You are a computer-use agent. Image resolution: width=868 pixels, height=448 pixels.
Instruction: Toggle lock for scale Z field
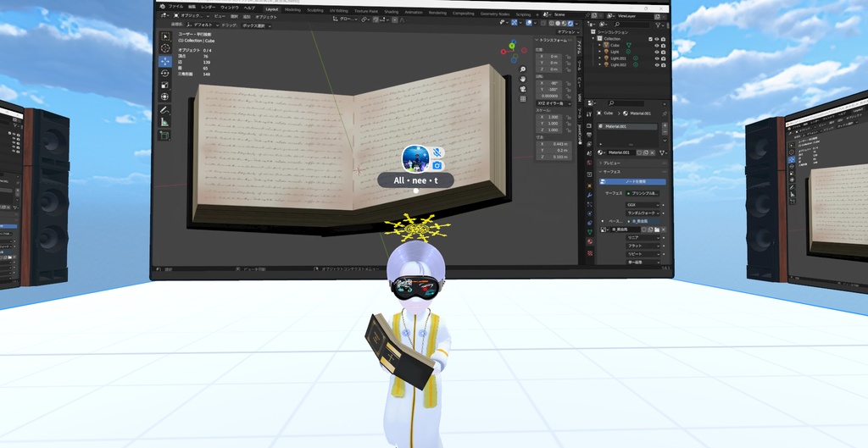pos(569,130)
